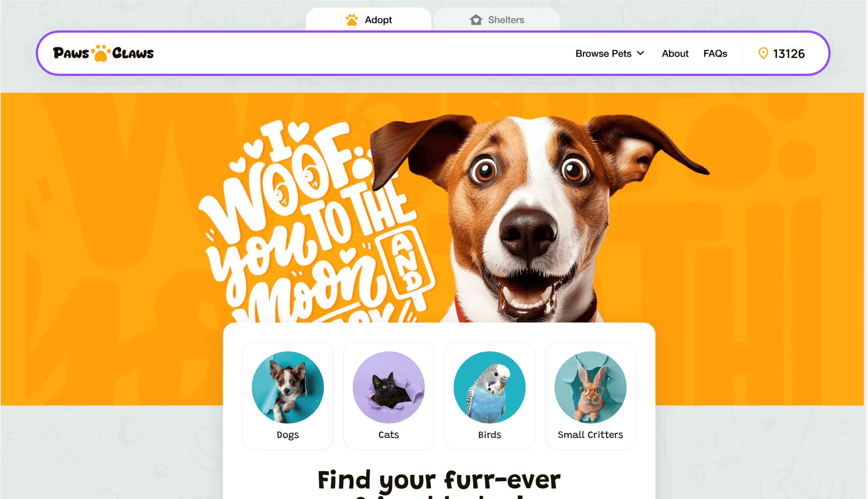Change the 13126 zip code location

click(x=781, y=53)
